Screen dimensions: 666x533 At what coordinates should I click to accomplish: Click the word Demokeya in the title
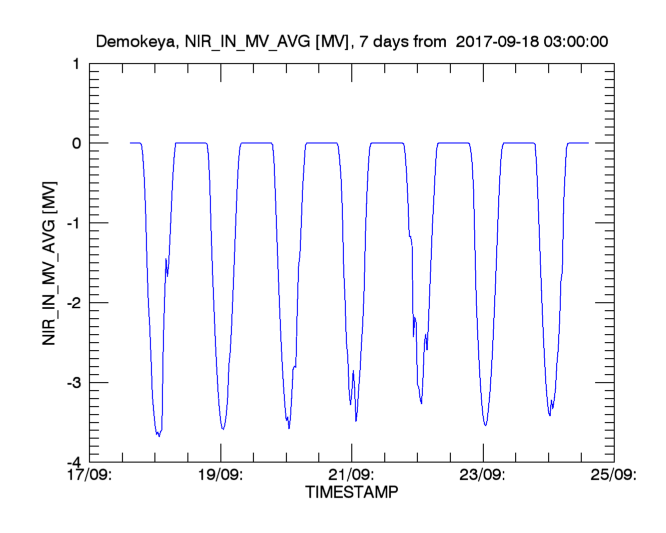[x=131, y=42]
